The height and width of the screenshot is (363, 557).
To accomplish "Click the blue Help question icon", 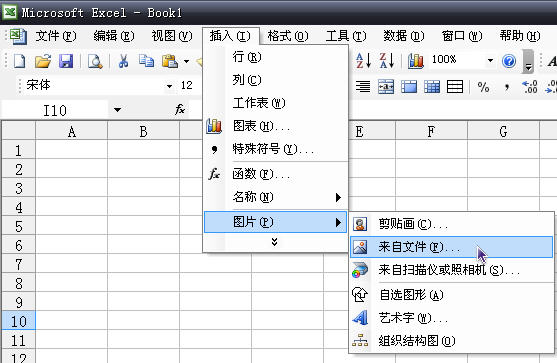I will [509, 61].
